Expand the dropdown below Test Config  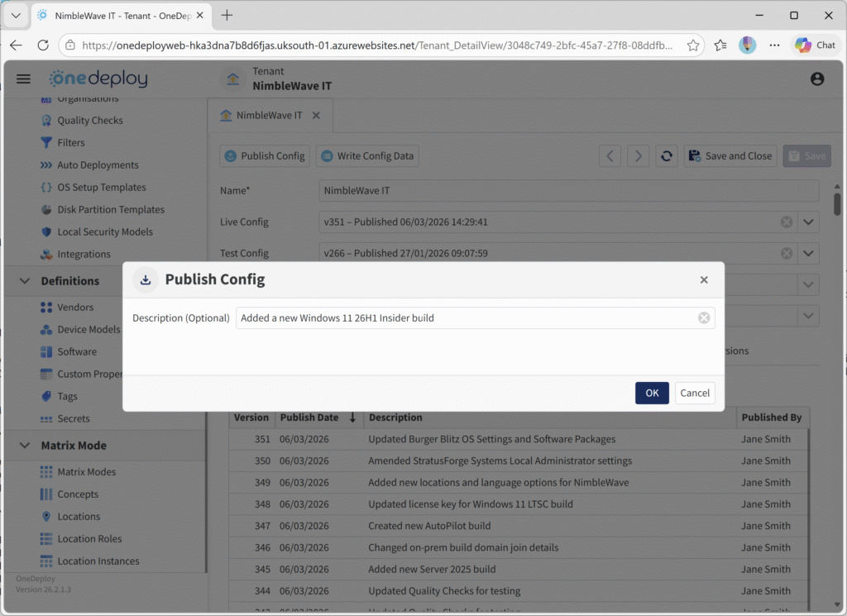pyautogui.click(x=808, y=284)
